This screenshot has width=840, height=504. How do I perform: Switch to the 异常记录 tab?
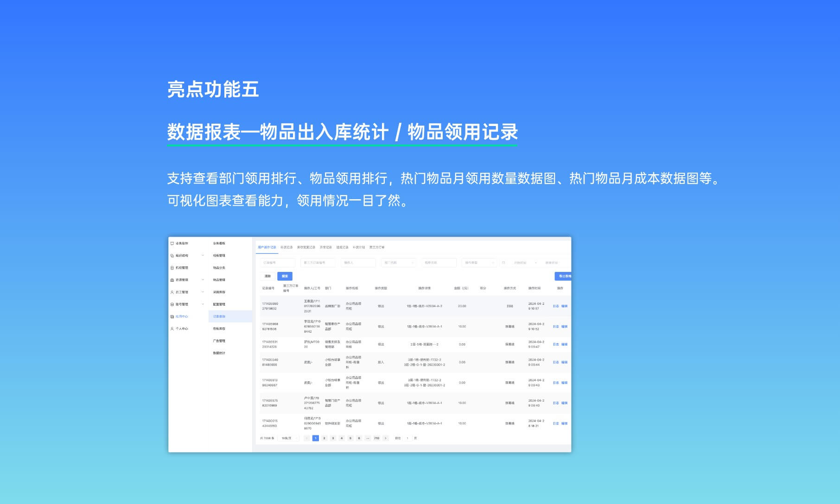point(325,247)
